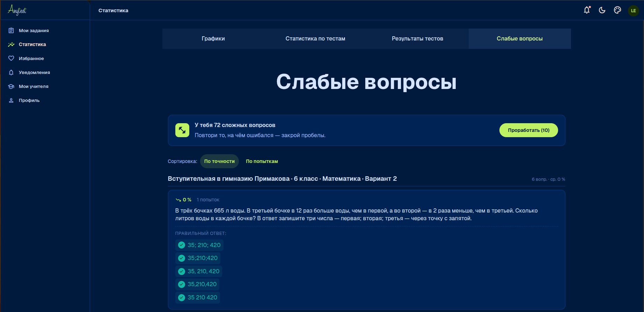
Task: Go to Мои учителя in the sidebar
Action: (x=45, y=86)
